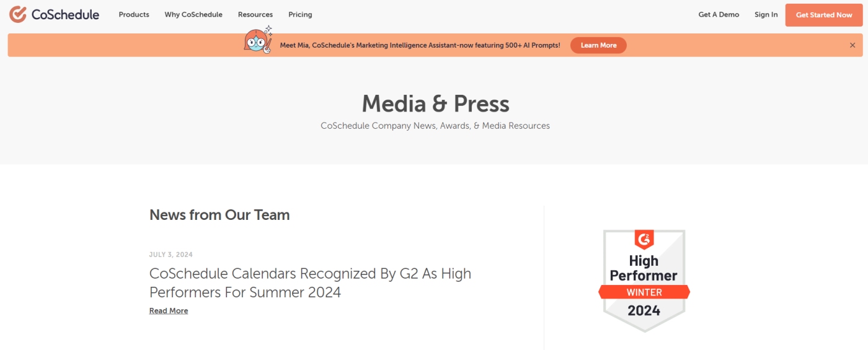Click the Mia assistant mascot icon
Image resolution: width=868 pixels, height=350 pixels.
coord(258,41)
